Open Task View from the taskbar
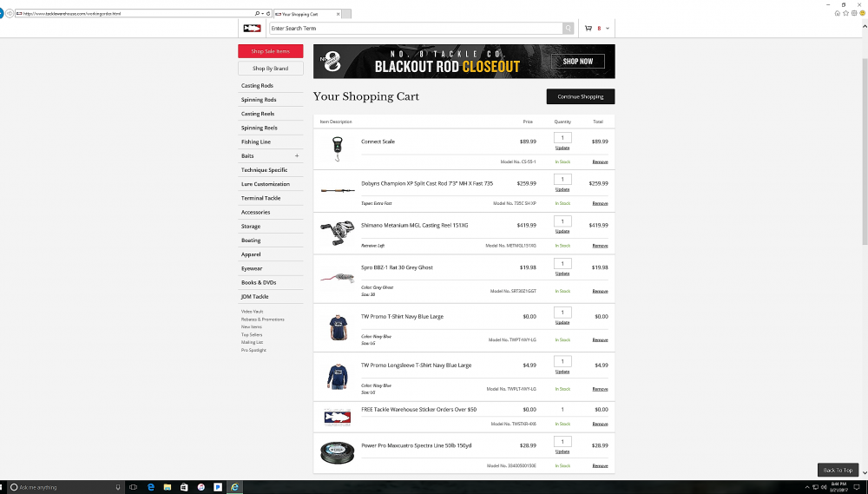Screen dimensions: 868x494 click(133, 487)
